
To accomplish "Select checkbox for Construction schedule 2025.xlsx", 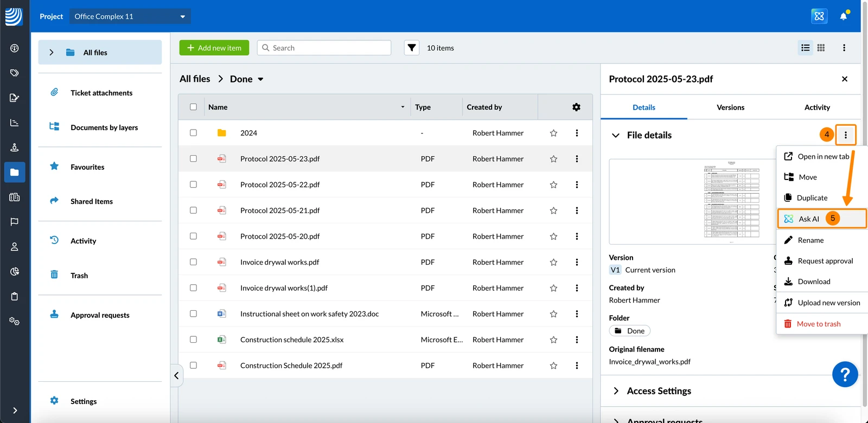I will (193, 339).
